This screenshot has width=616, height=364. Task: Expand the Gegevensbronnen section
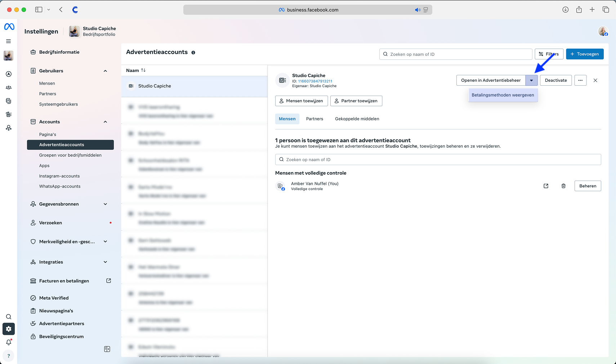point(106,204)
